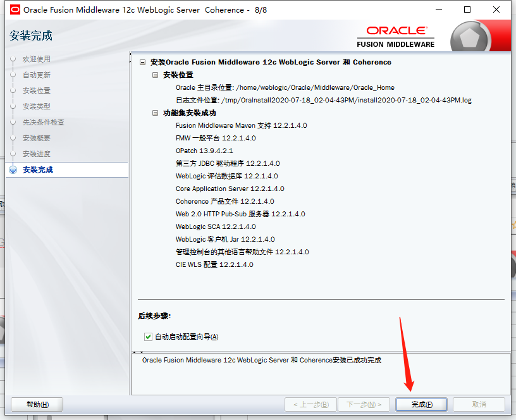Click the 安装完成 step bullet icon
This screenshot has height=420, width=516.
pos(13,170)
